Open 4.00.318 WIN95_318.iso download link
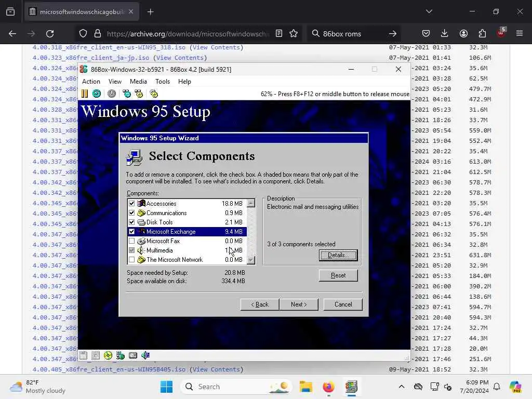The width and height of the screenshot is (532, 399). pos(109,47)
